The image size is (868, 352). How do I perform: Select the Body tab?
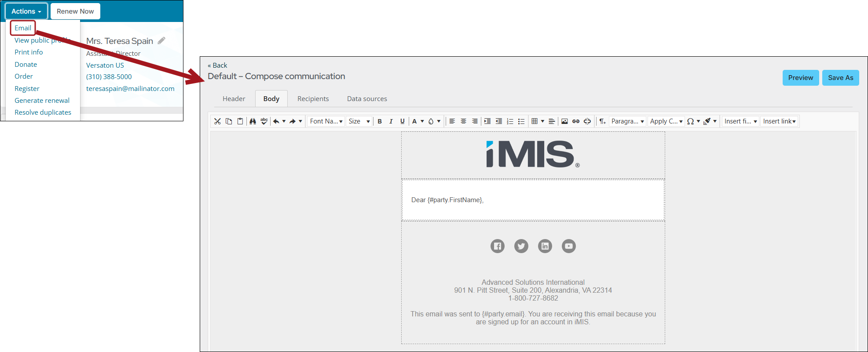coord(271,99)
